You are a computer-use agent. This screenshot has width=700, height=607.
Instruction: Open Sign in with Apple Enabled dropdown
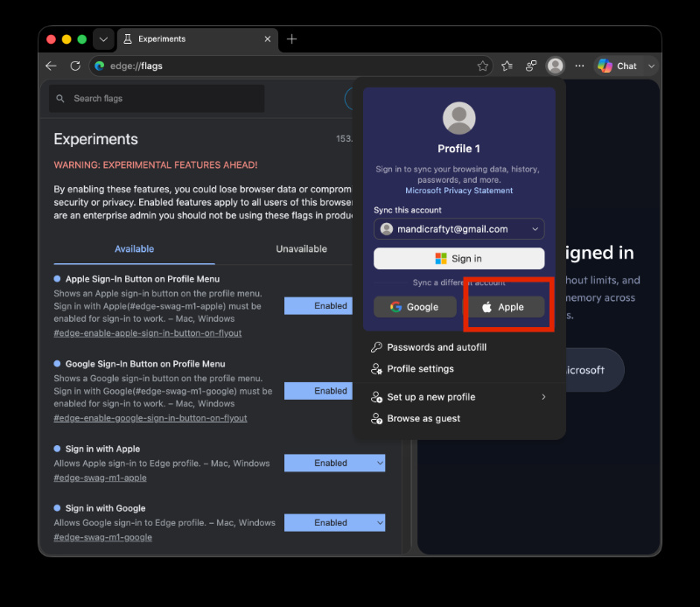pos(335,464)
